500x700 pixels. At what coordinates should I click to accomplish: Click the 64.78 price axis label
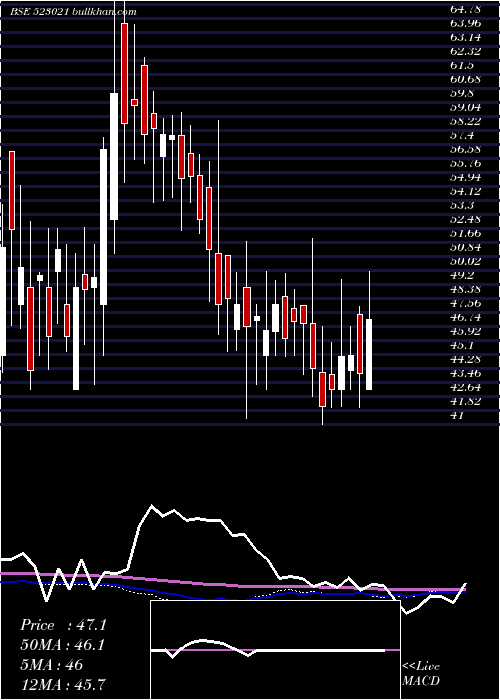pos(464,9)
